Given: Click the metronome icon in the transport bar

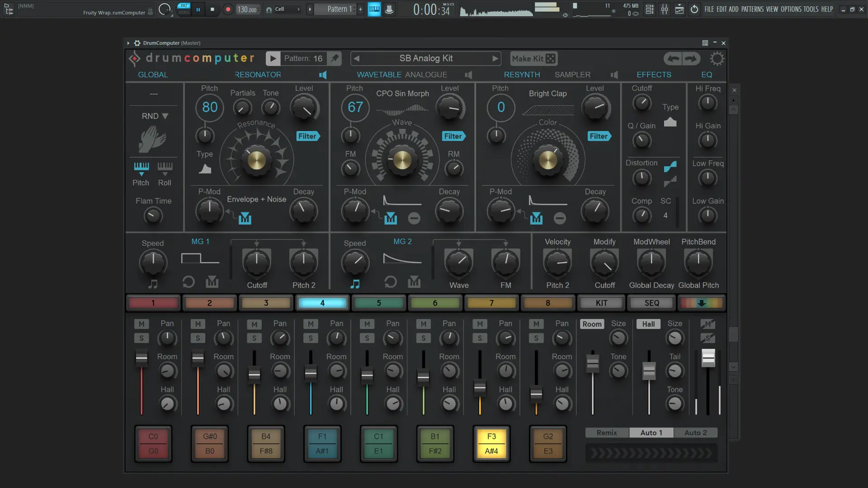Looking at the screenshot, I should (x=389, y=9).
